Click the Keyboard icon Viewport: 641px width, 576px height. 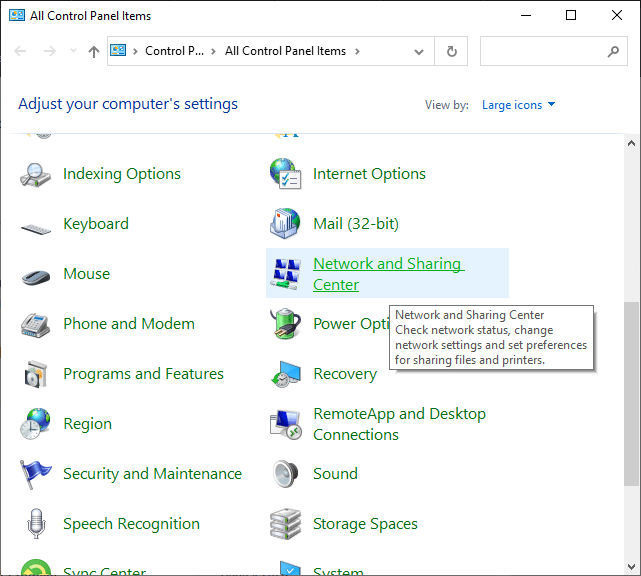pos(36,225)
